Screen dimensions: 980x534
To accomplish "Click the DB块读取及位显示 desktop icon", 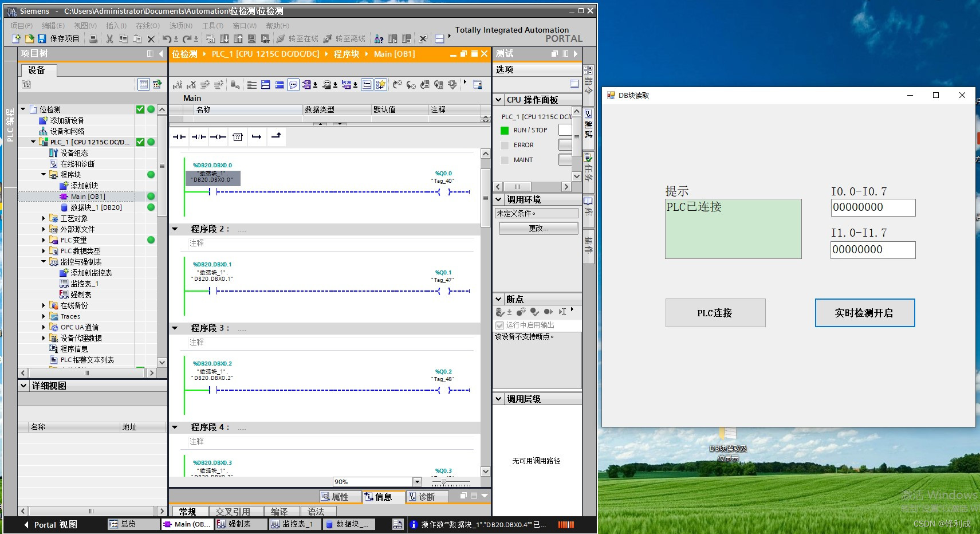I will pos(728,443).
